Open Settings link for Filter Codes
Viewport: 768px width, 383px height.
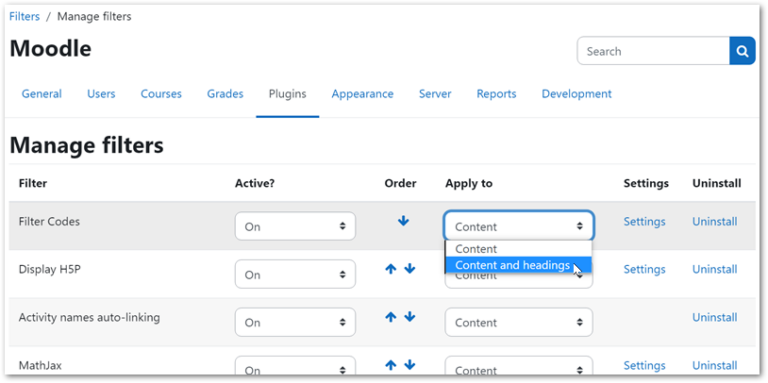pos(644,221)
